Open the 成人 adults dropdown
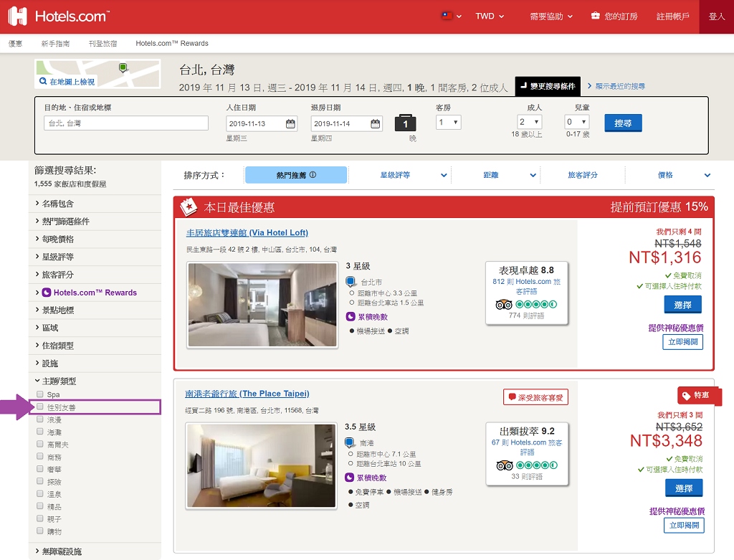Screen dimensions: 734x560 (530, 122)
